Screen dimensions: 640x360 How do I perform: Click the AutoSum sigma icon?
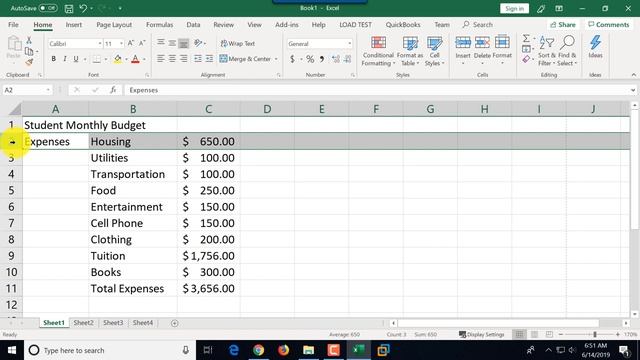click(526, 38)
